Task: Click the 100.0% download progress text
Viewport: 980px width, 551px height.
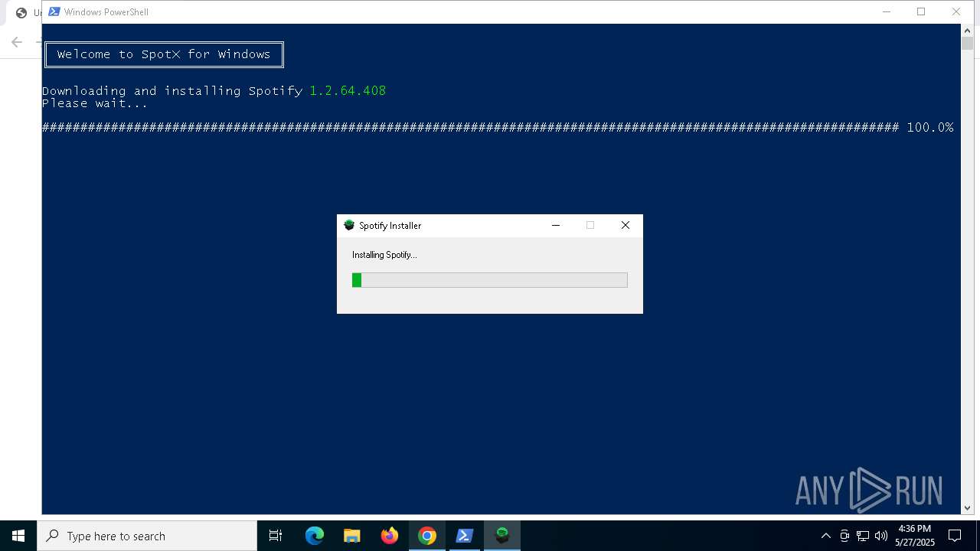Action: pyautogui.click(x=930, y=127)
